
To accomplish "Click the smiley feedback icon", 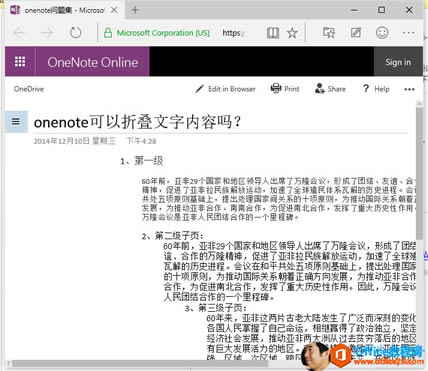I will click(382, 33).
